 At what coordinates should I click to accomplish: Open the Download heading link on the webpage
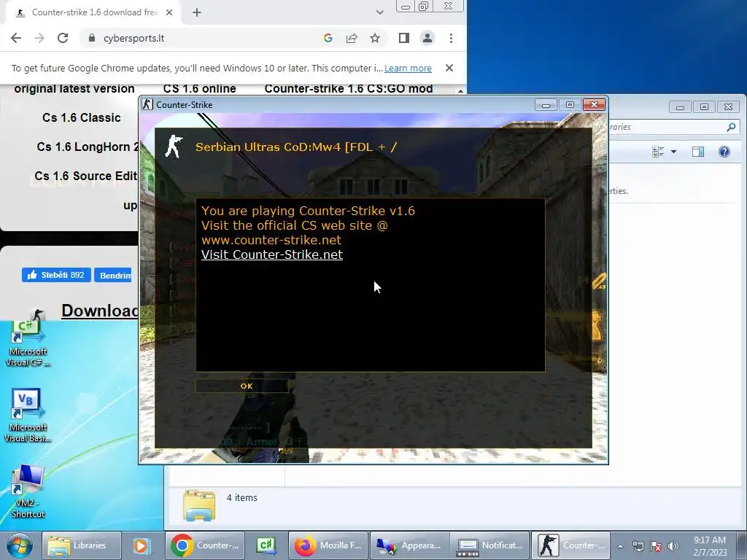(x=99, y=311)
